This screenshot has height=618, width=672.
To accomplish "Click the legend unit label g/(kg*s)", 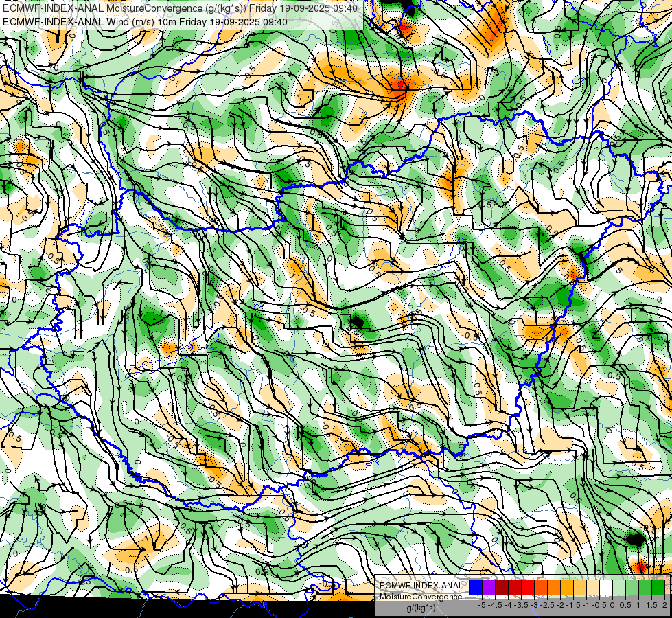I will pyautogui.click(x=421, y=608).
